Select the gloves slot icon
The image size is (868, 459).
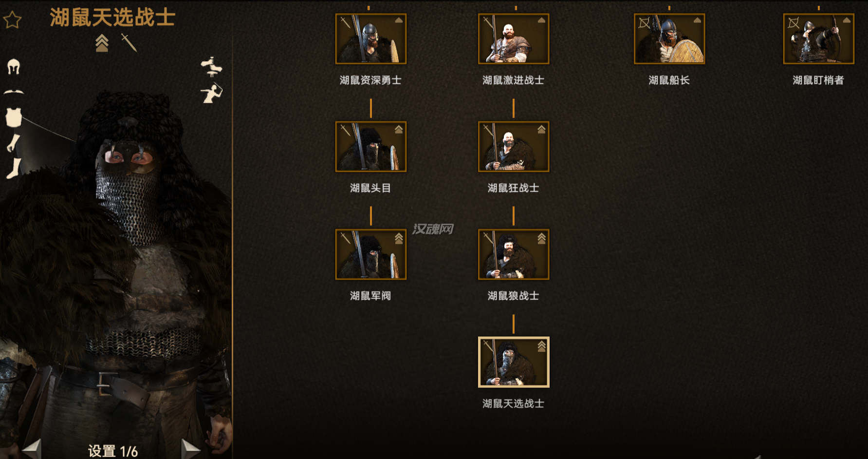[13, 143]
